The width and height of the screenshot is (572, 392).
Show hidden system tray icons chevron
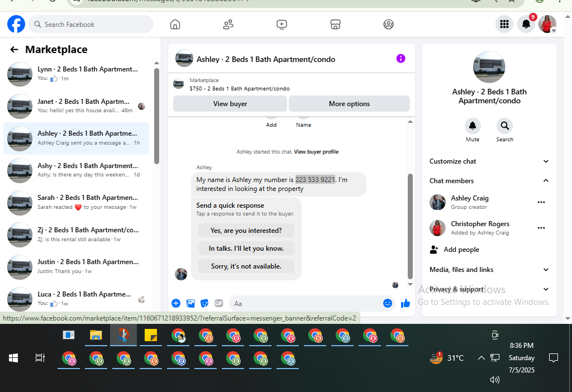coord(481,358)
